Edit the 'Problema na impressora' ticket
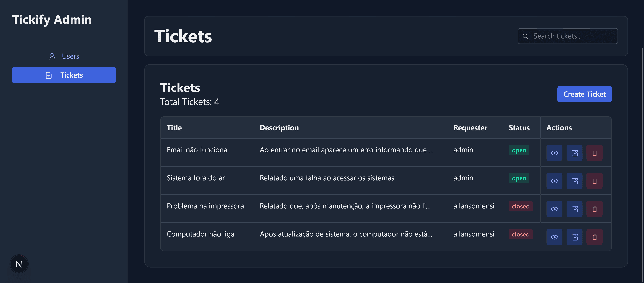The image size is (644, 283). click(x=574, y=209)
